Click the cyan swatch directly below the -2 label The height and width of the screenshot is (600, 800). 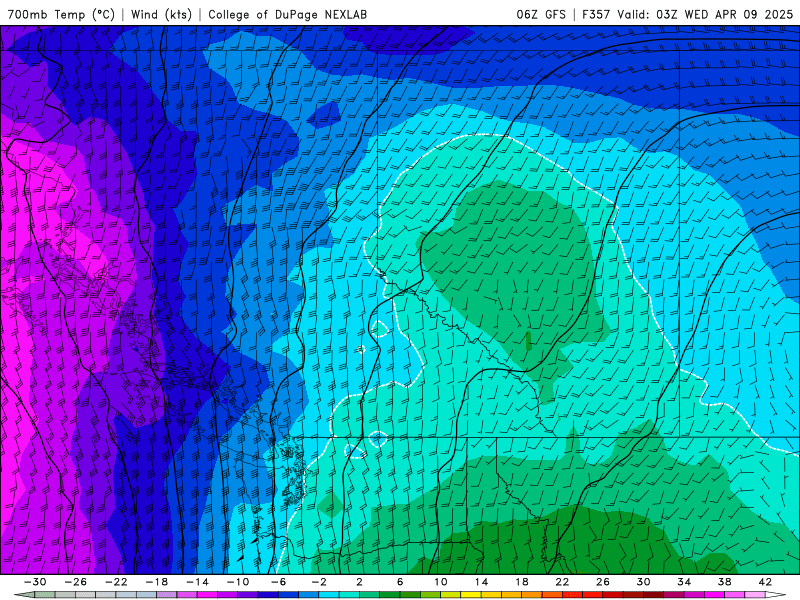pos(329,595)
